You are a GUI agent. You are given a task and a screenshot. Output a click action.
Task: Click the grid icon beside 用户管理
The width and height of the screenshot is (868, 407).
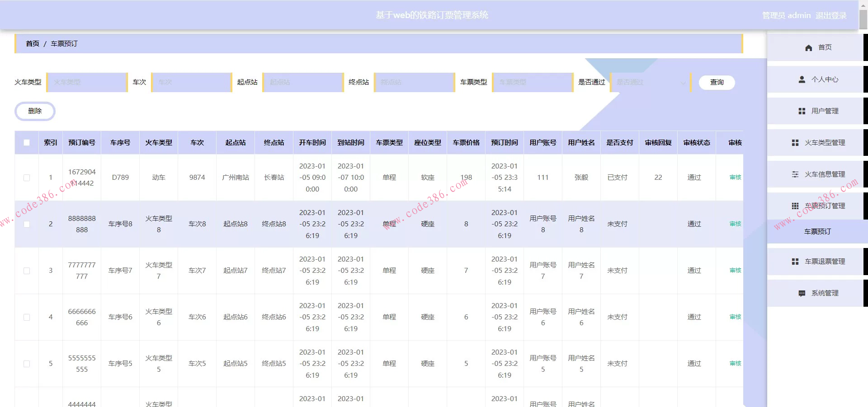[802, 111]
